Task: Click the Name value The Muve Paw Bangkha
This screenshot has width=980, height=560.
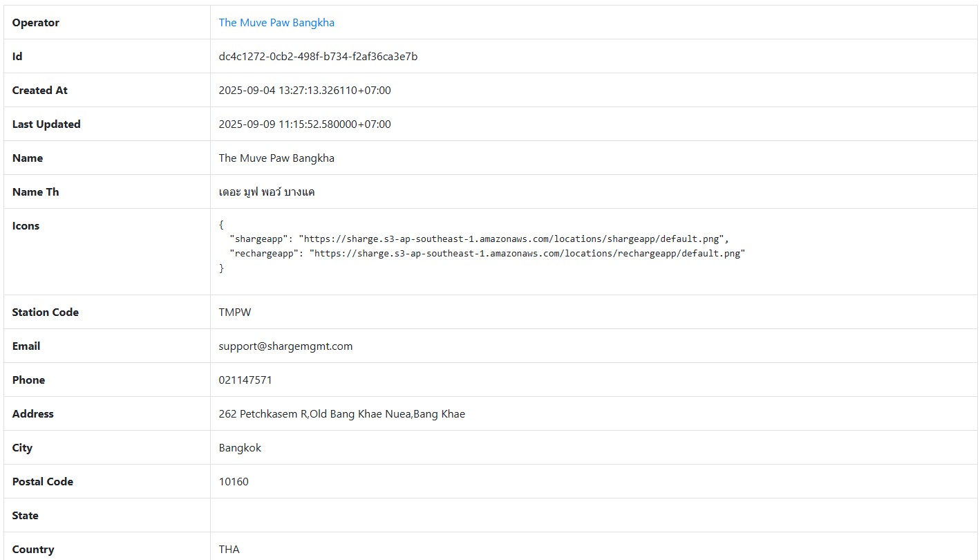Action: (276, 158)
